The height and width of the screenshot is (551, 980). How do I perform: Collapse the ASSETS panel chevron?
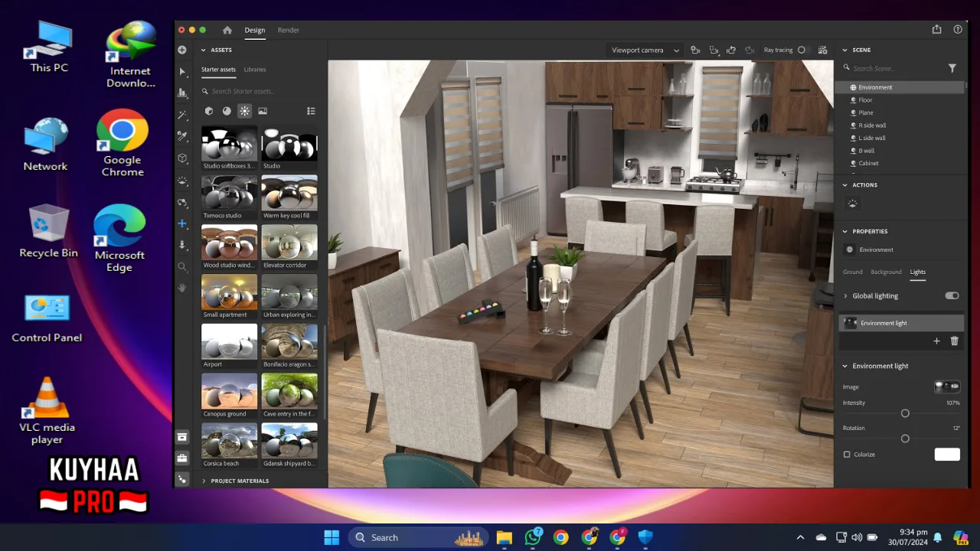(204, 50)
